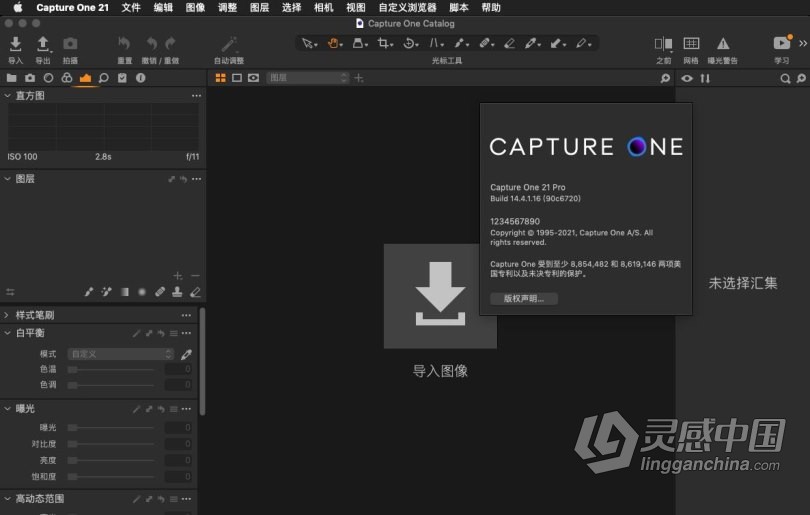Open 图层 panel options ellipsis
810x515 pixels.
(196, 179)
